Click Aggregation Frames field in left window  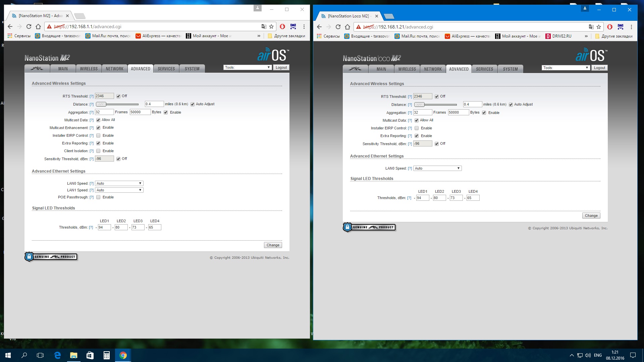coord(104,112)
